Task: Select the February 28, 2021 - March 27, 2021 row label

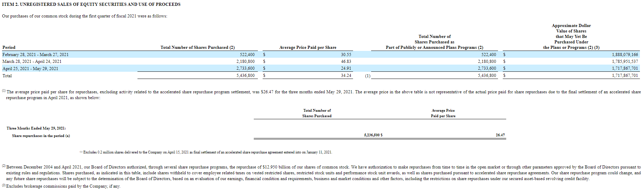Action: [x=35, y=55]
